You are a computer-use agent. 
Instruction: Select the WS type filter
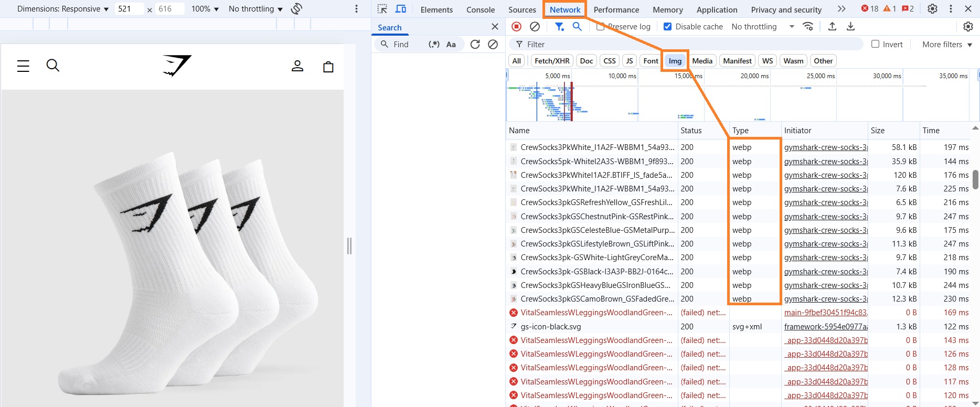768,61
